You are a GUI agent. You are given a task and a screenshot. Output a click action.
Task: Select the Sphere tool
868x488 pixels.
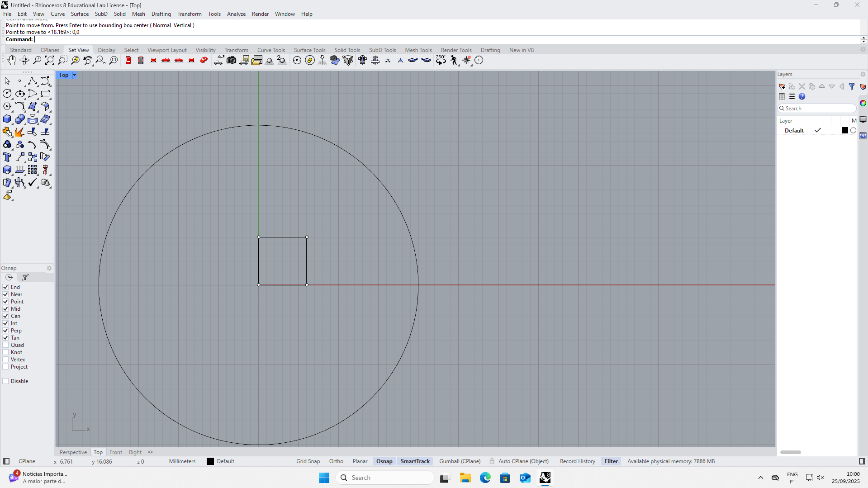(20, 119)
